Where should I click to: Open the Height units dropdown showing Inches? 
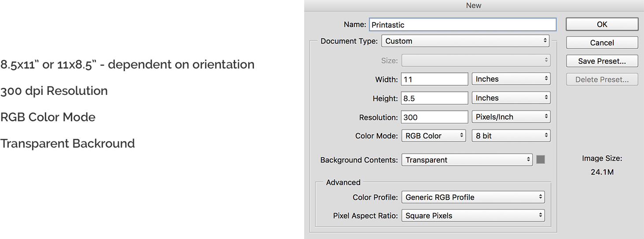(511, 98)
